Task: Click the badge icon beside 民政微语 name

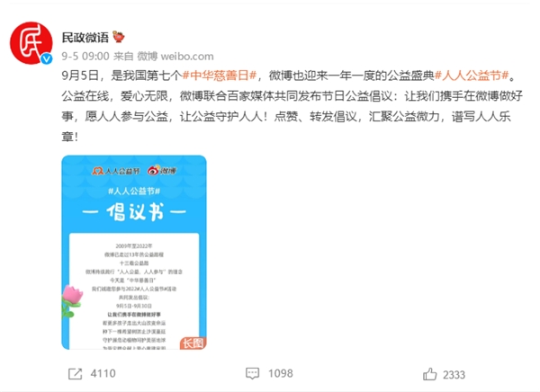Action: pos(119,37)
